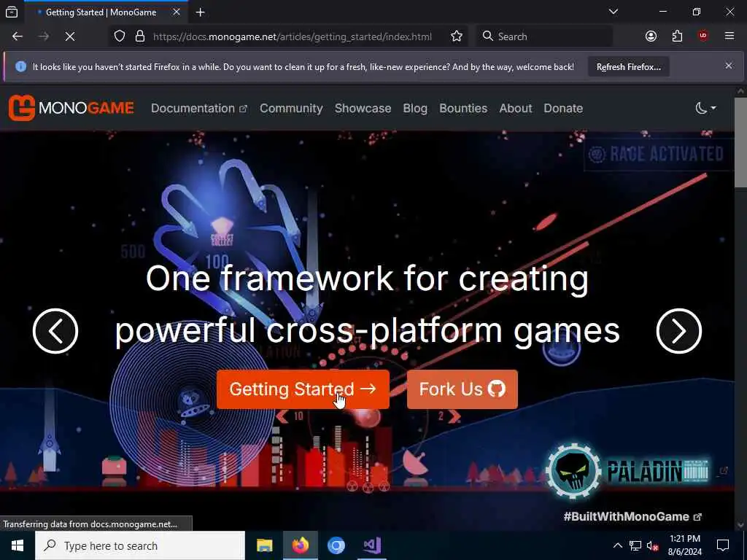
Task: Open Blog nav item
Action: point(415,108)
